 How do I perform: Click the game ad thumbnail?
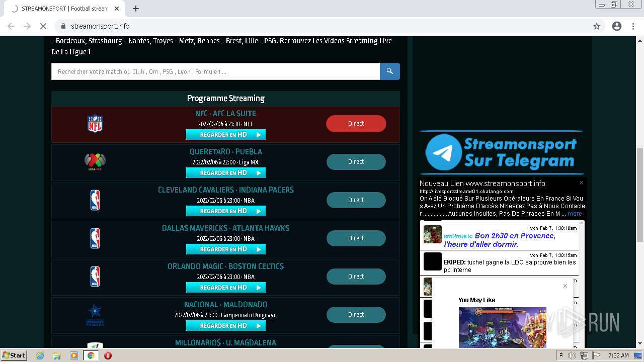[x=502, y=328]
